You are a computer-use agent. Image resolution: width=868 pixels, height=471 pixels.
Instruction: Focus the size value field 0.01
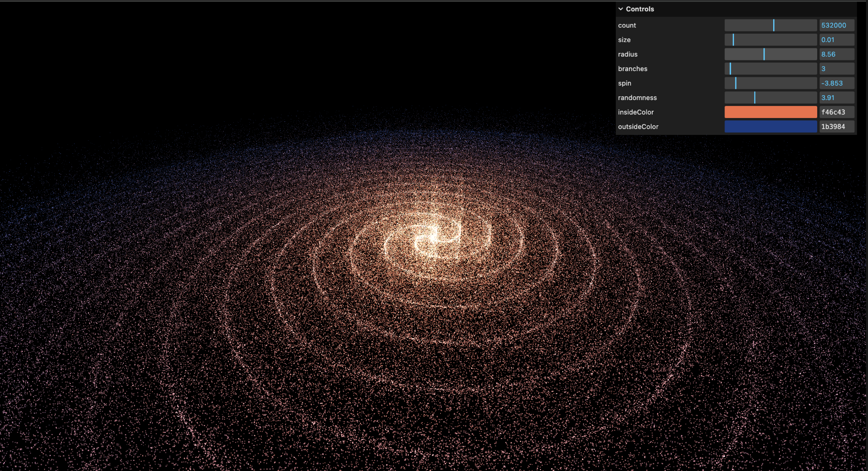pos(836,40)
